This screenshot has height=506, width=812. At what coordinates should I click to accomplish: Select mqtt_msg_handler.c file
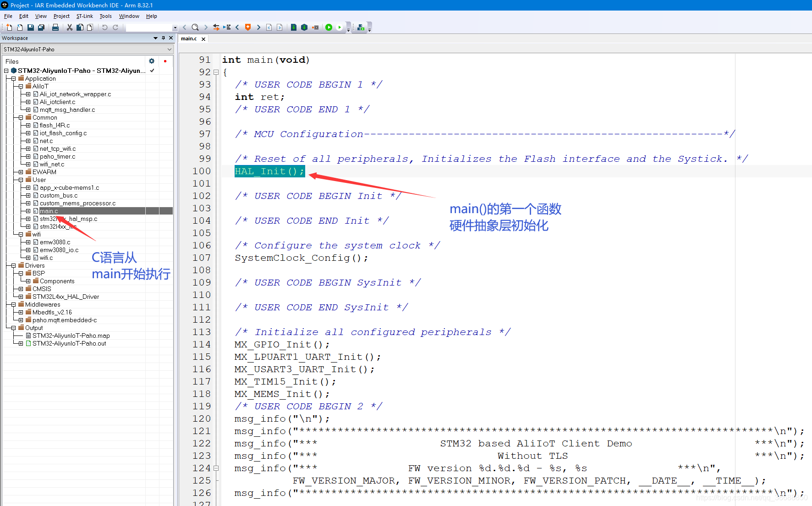pyautogui.click(x=67, y=110)
